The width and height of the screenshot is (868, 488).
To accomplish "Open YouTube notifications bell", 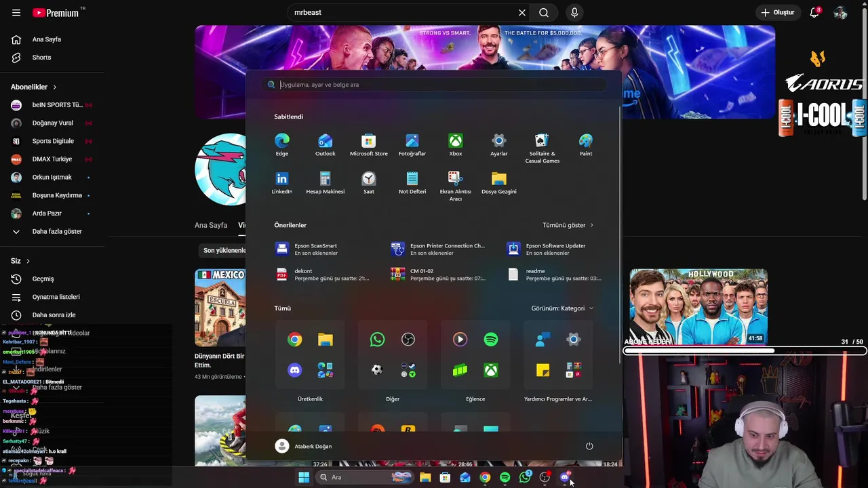I will [814, 12].
